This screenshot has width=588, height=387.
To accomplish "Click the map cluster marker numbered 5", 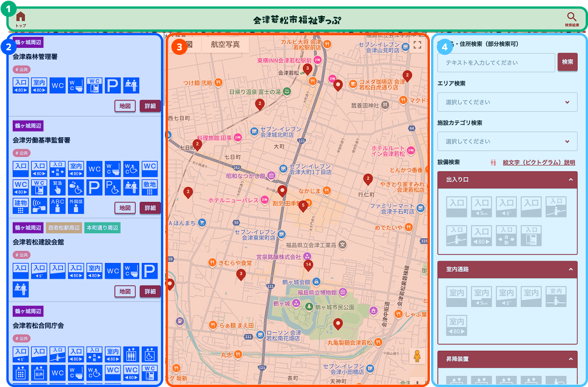I will click(303, 206).
